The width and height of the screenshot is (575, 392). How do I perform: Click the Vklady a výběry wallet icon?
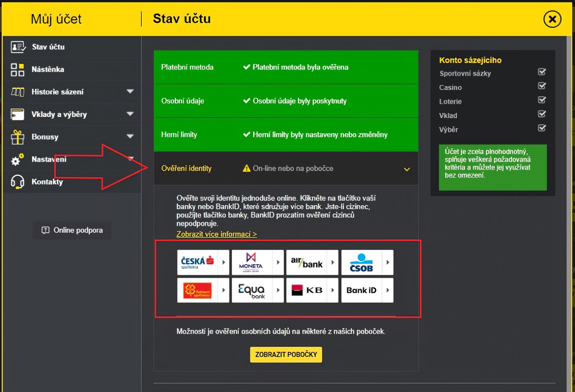point(18,115)
